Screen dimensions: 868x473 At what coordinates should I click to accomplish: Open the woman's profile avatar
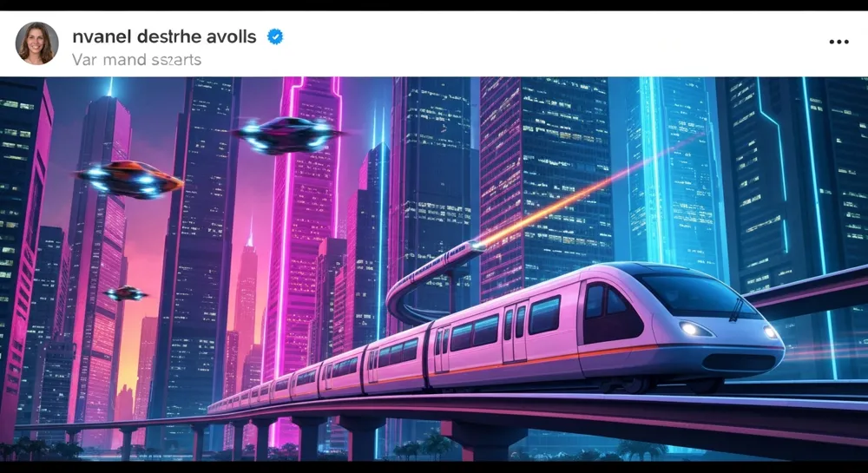click(37, 43)
